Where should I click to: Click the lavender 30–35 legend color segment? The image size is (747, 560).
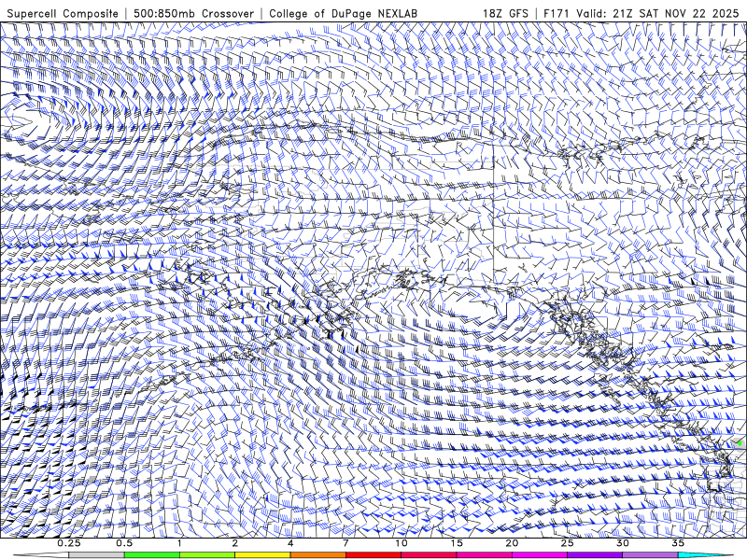click(x=650, y=555)
